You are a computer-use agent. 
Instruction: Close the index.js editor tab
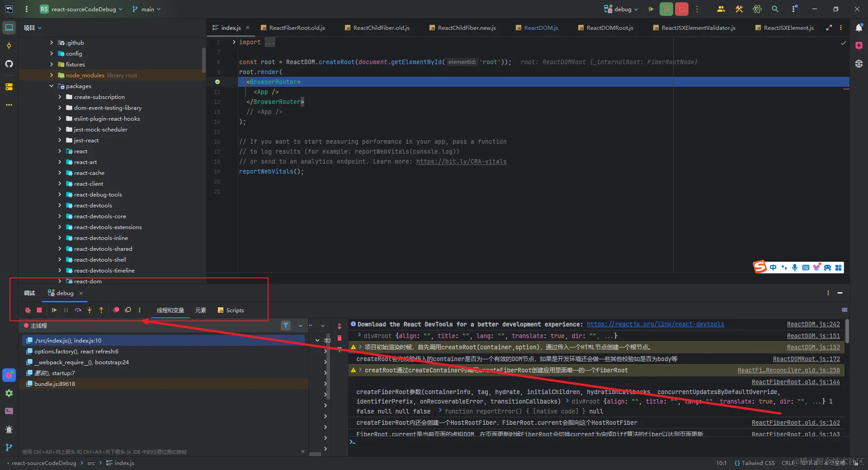(248, 28)
